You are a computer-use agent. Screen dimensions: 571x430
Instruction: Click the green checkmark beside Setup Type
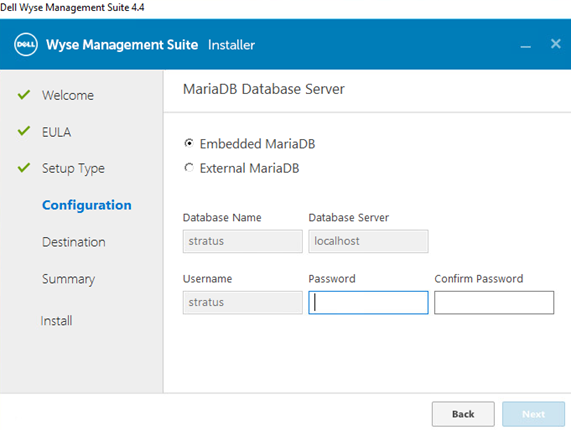[x=24, y=167]
